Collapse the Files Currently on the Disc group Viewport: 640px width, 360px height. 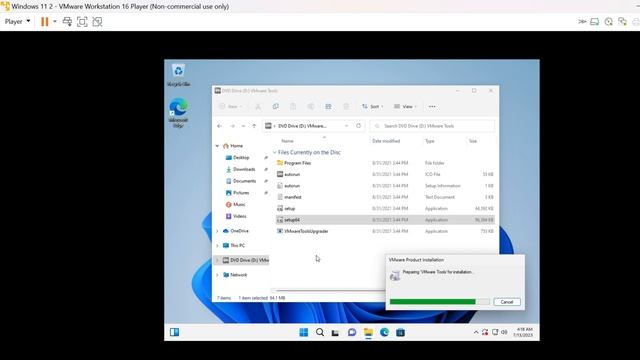275,152
